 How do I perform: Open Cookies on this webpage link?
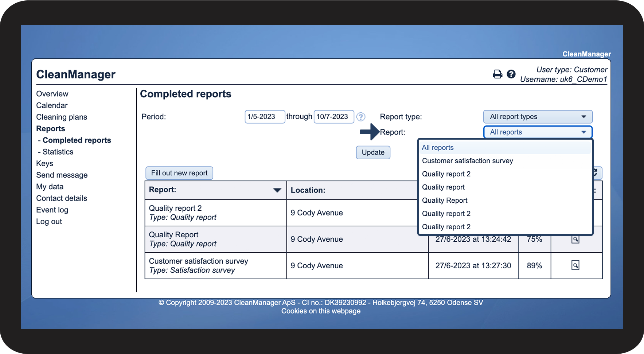[x=321, y=311]
